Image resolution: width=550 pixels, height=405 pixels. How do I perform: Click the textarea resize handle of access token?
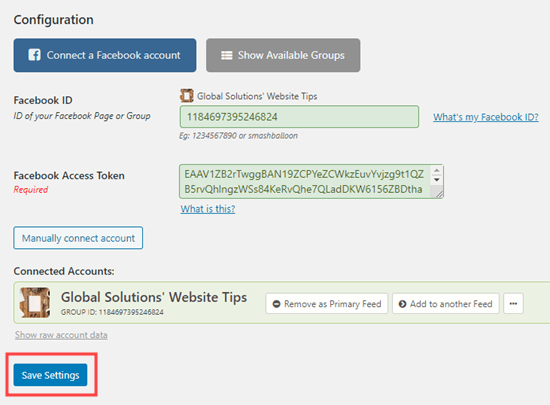pos(438,193)
